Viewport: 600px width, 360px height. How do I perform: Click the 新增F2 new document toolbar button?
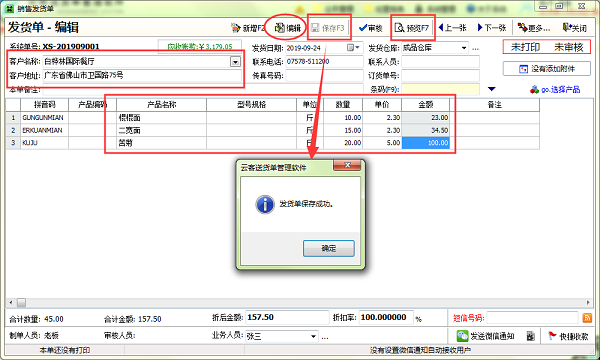248,28
